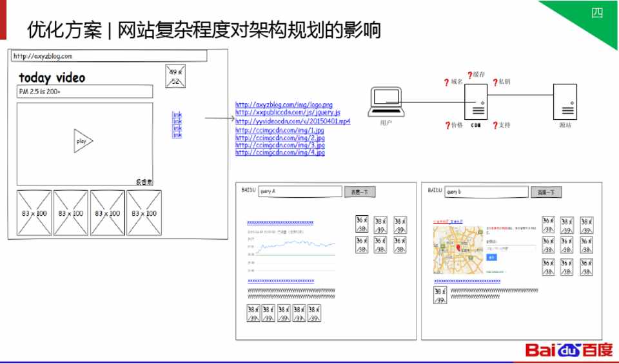Image resolution: width=619 pixels, height=364 pixels.
Task: Select the origin server icon labeled 源站
Action: click(565, 102)
